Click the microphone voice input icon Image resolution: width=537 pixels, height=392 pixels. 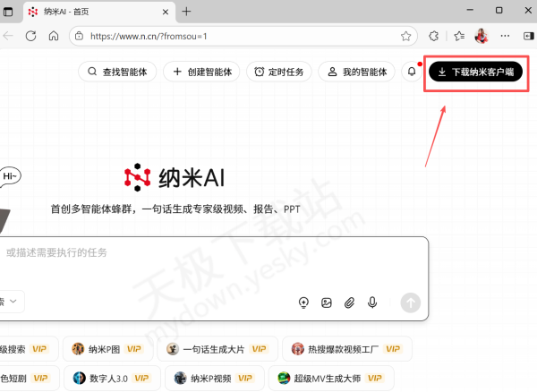tap(372, 303)
